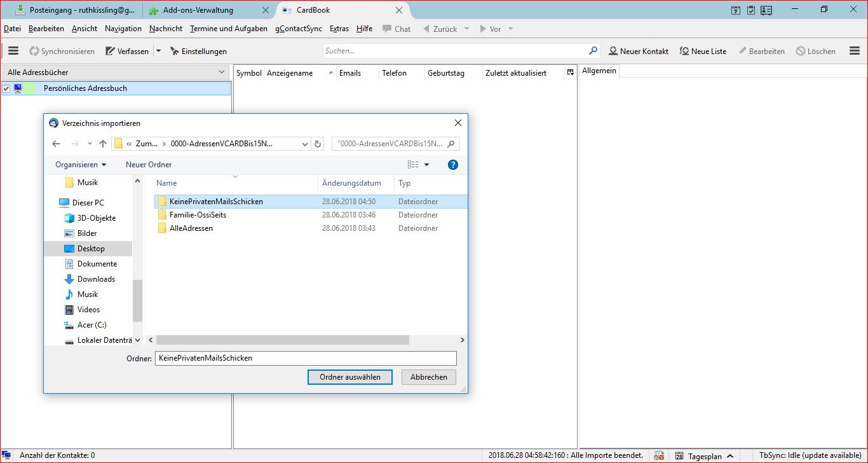Click the network icon left of Anzahl der Kontakte
The width and height of the screenshot is (868, 463).
[x=7, y=455]
